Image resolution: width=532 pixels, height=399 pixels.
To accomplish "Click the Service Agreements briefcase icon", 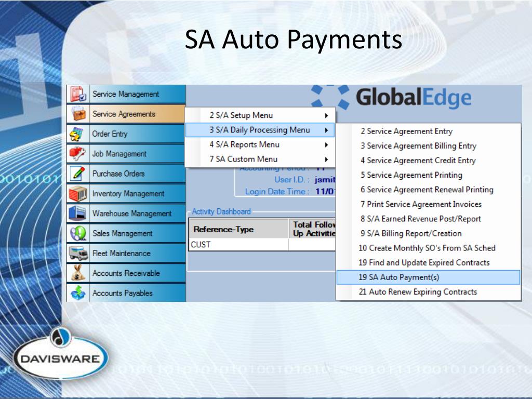I will coord(78,114).
